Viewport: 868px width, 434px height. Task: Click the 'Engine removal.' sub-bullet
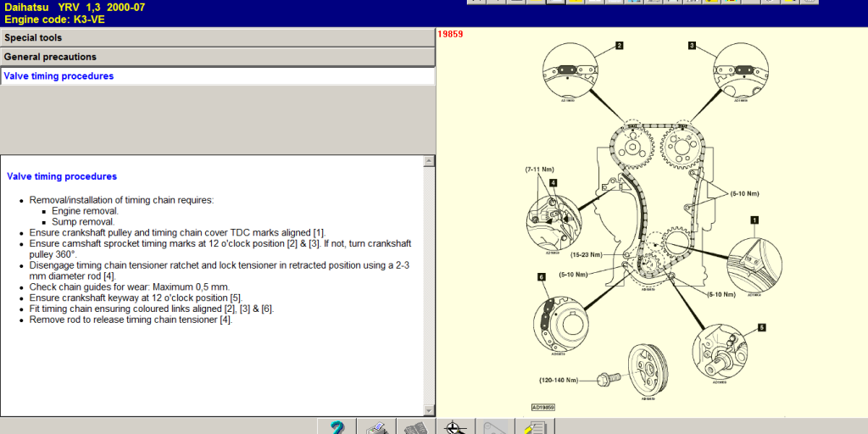point(86,211)
